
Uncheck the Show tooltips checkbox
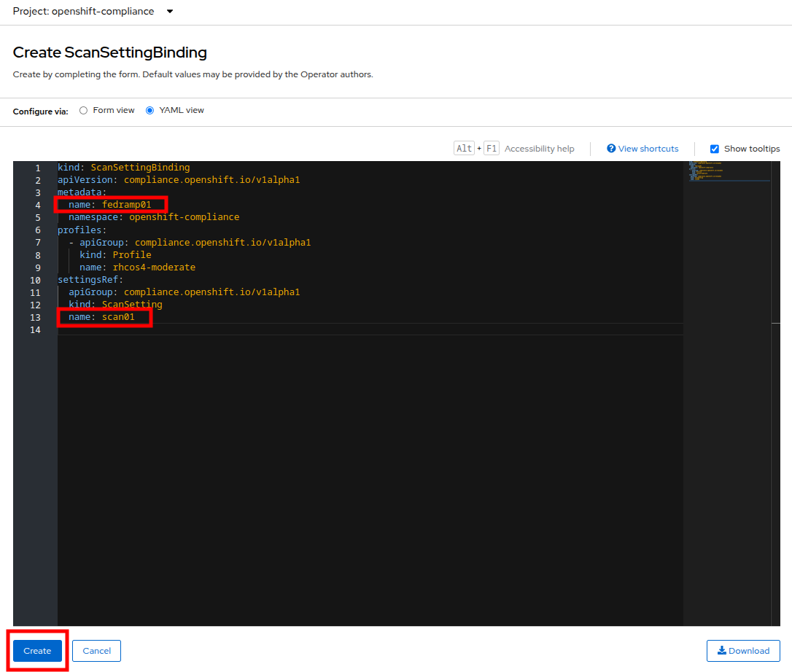715,149
